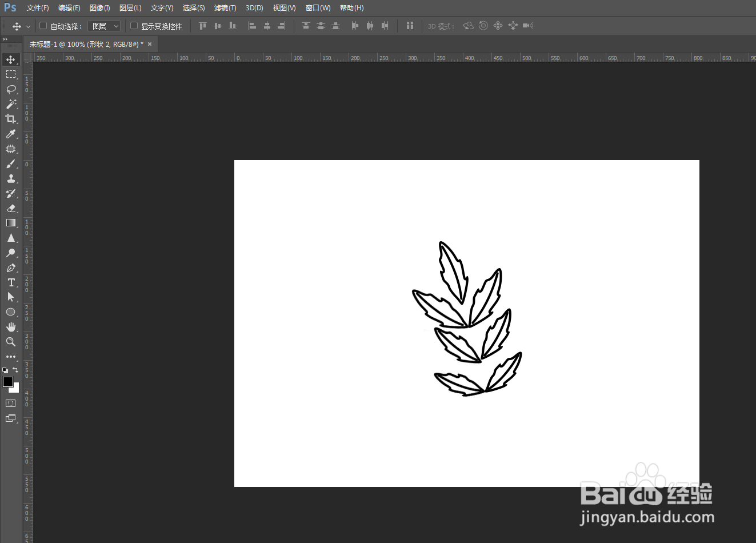
Task: Select the Path Selection arrow tool
Action: (11, 297)
